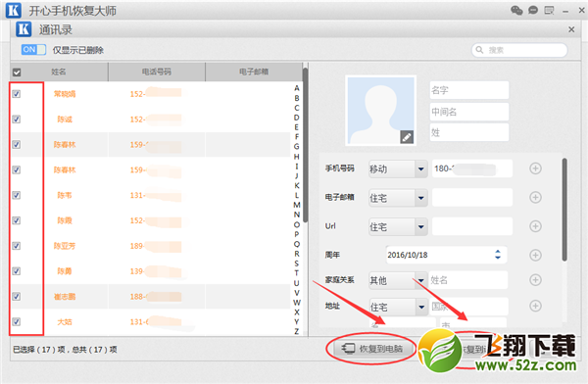Uncheck the checkbox for 大姑
Screen dimensions: 588x384
point(16,321)
